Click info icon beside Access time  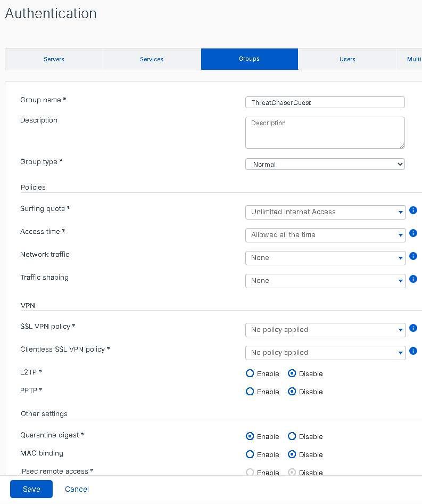tap(413, 233)
